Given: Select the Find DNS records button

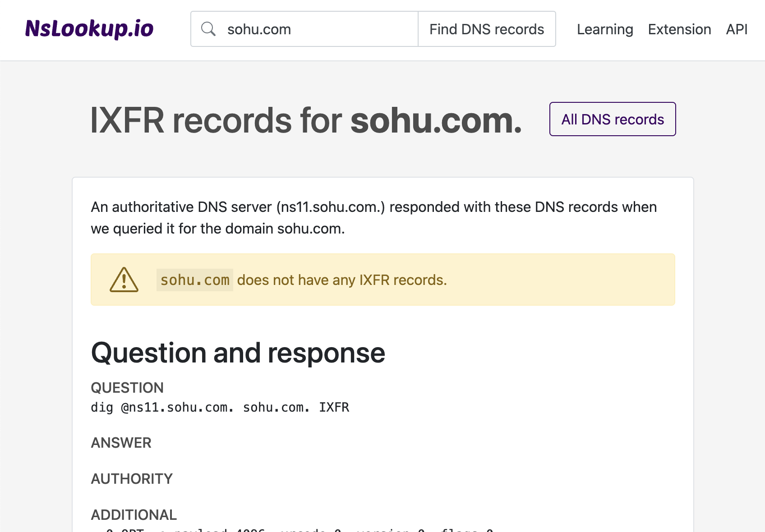Looking at the screenshot, I should click(487, 28).
